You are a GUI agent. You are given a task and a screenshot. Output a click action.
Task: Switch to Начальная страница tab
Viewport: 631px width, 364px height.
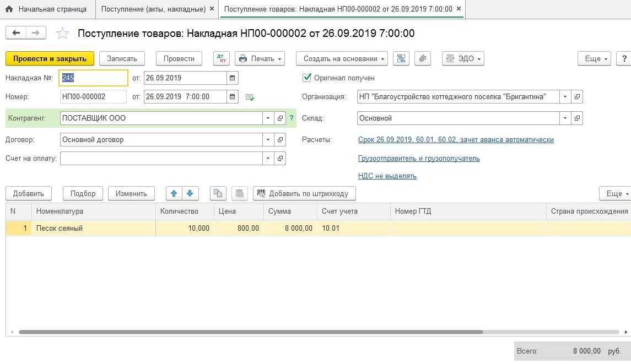47,9
